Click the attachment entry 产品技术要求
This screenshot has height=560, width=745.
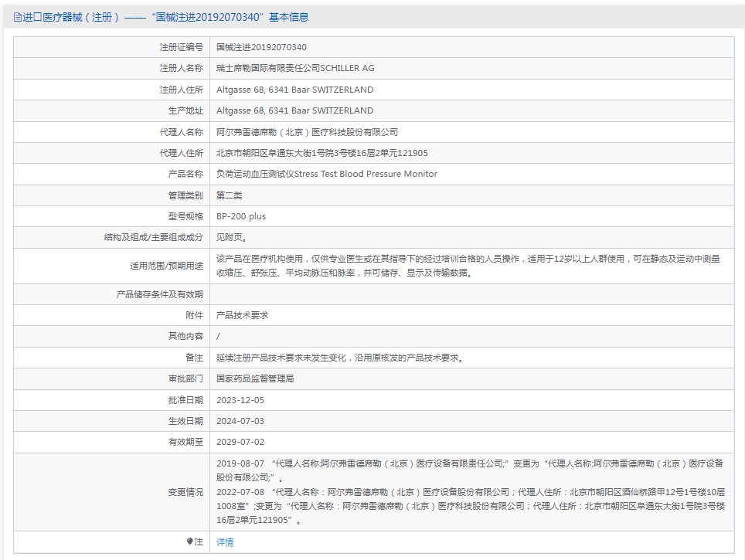tap(242, 315)
